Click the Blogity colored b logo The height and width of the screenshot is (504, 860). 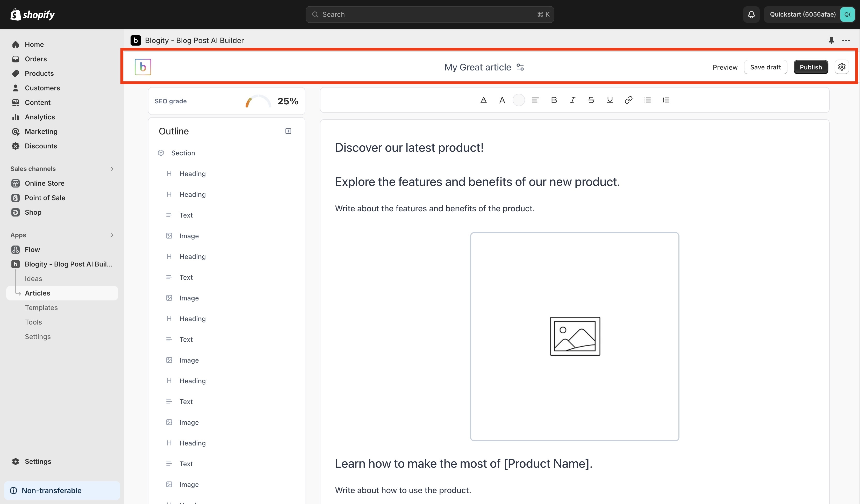pos(143,67)
